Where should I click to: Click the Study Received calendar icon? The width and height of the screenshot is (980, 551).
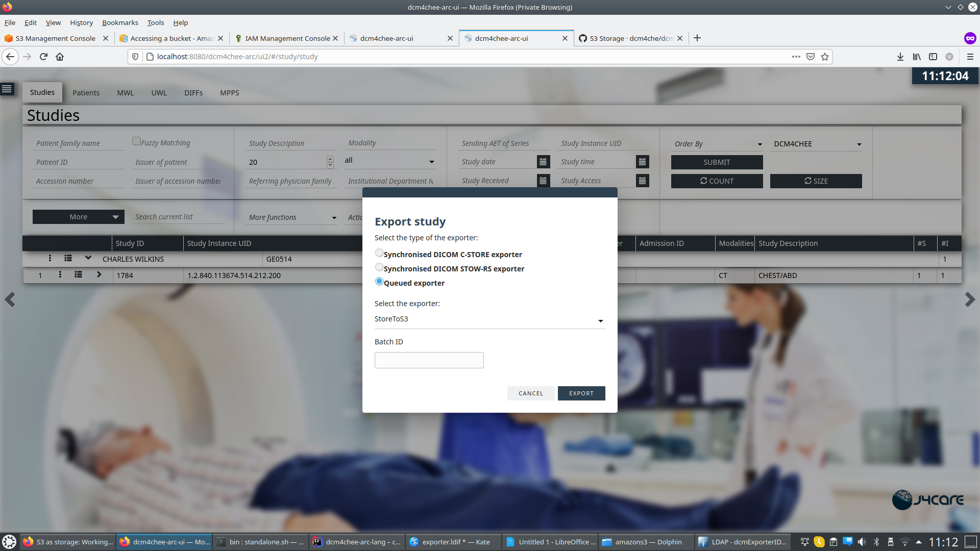coord(543,181)
